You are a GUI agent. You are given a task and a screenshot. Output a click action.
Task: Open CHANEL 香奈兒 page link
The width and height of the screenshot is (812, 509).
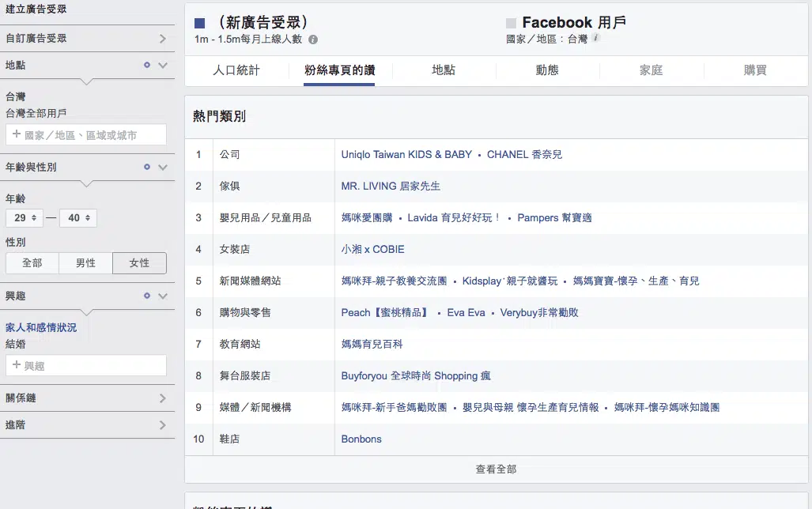(524, 154)
